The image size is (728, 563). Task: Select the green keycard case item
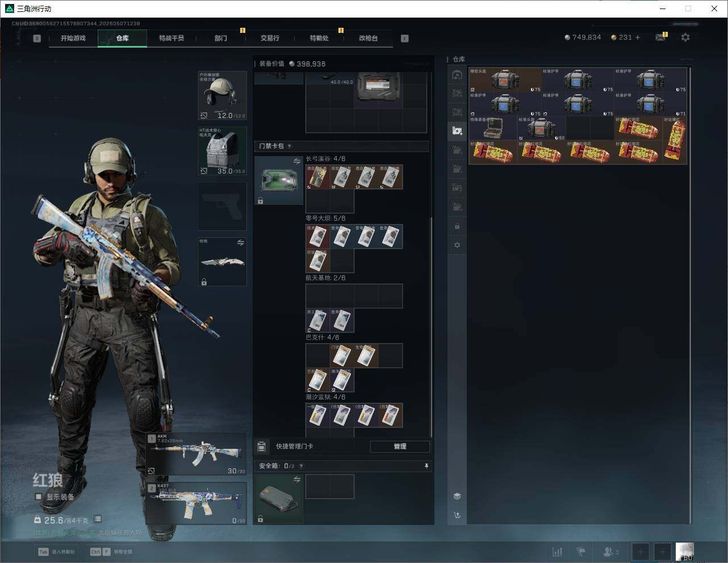[x=278, y=180]
